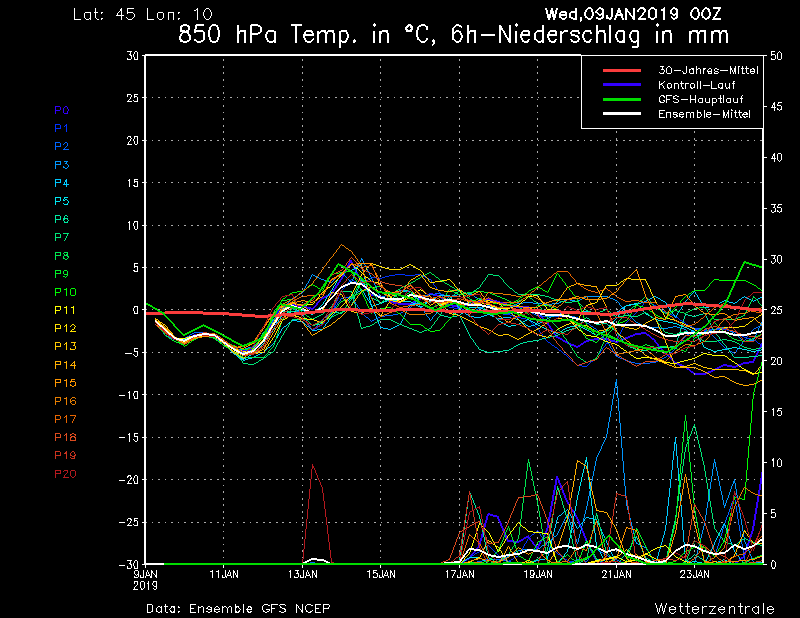
Task: Click the '45' precipitation axis value
Action: pos(776,107)
